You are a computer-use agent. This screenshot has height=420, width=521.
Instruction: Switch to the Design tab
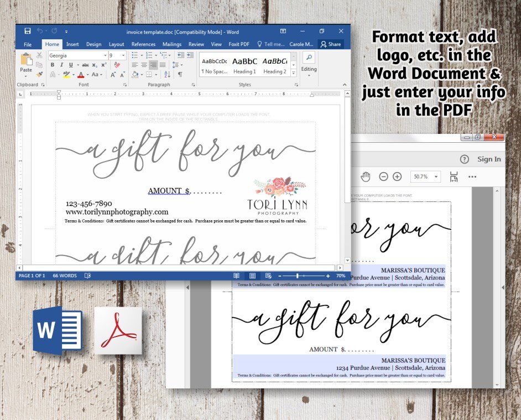pyautogui.click(x=93, y=44)
